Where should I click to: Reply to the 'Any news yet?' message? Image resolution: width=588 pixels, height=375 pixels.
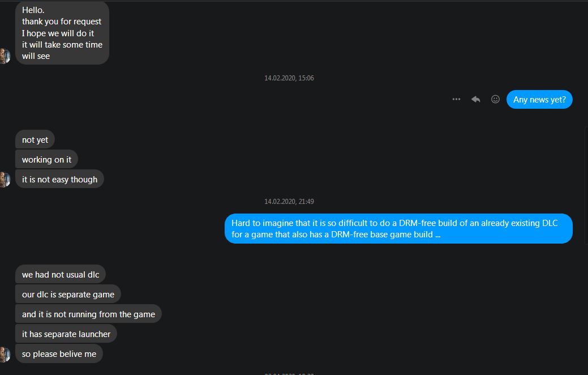475,100
